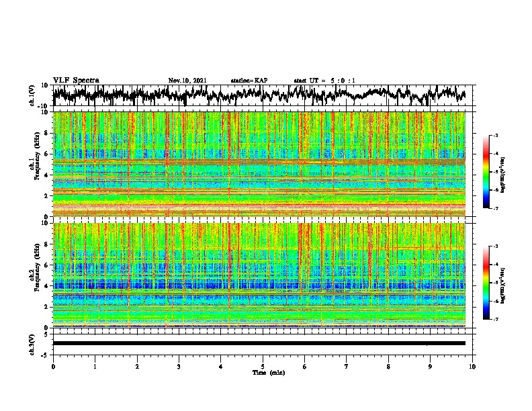Click the -4 label on ch.2 colorbar
Viewport: 532px width, 411px height.
495,265
